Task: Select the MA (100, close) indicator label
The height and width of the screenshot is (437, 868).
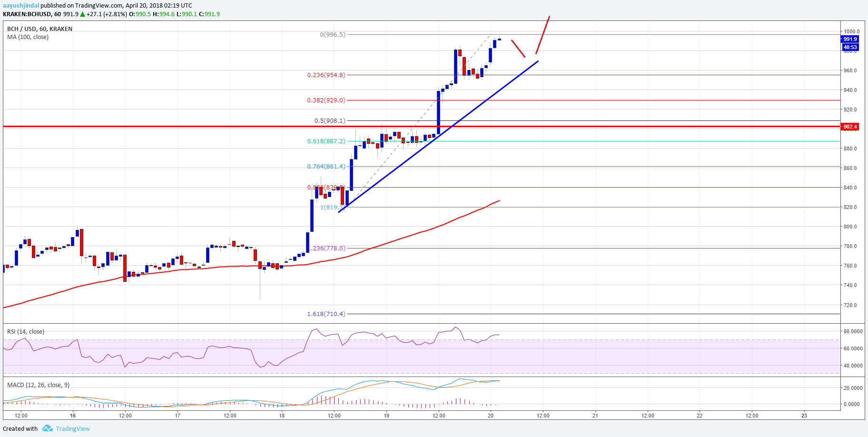Action: pos(28,37)
